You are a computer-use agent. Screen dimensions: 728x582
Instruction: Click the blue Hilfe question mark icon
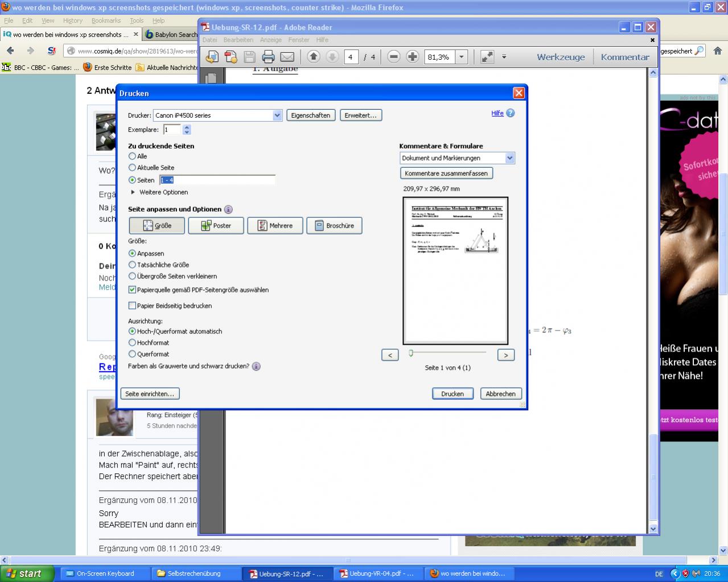point(510,113)
